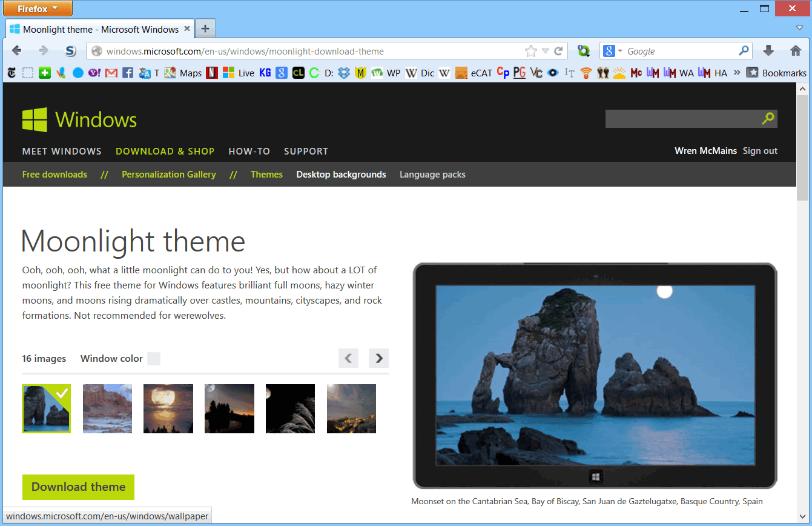Open the HA bookmark
Image resolution: width=812 pixels, height=526 pixels.
[713, 73]
